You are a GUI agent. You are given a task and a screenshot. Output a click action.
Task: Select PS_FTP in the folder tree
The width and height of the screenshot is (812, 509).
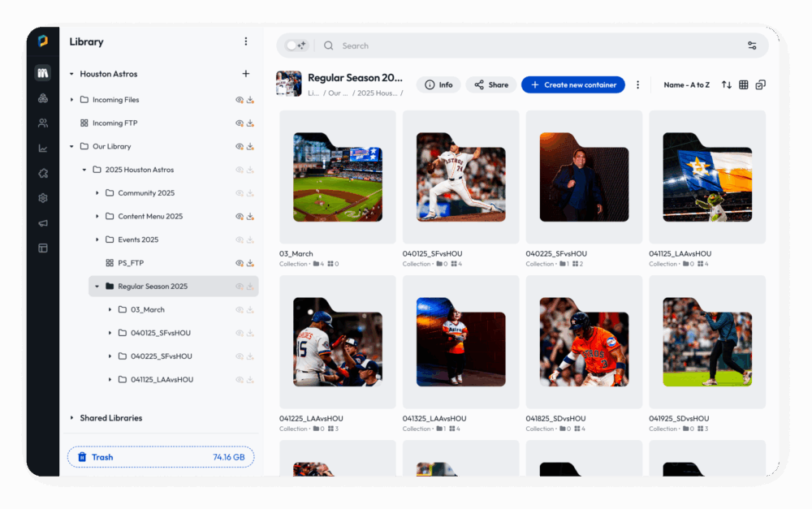click(x=131, y=263)
